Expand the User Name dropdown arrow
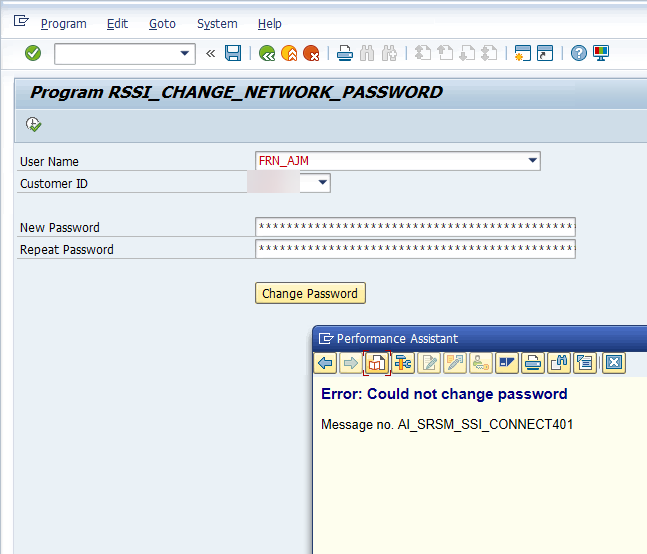 pyautogui.click(x=533, y=160)
